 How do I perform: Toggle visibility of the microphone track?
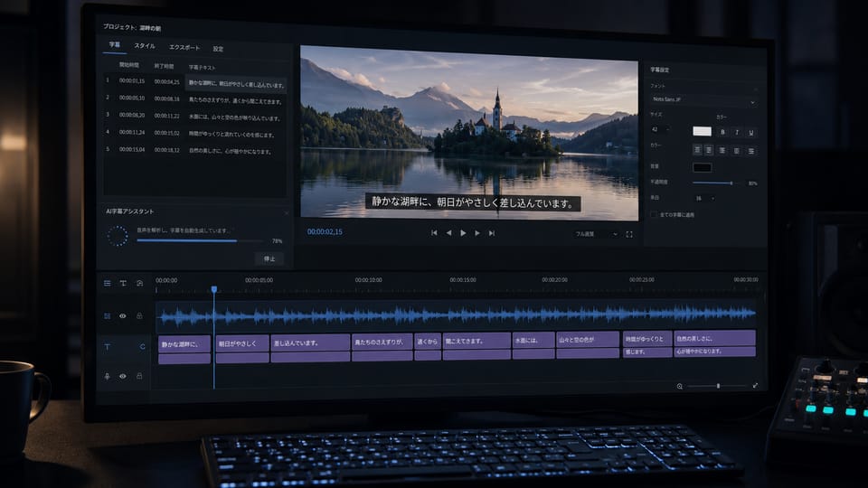[x=123, y=376]
